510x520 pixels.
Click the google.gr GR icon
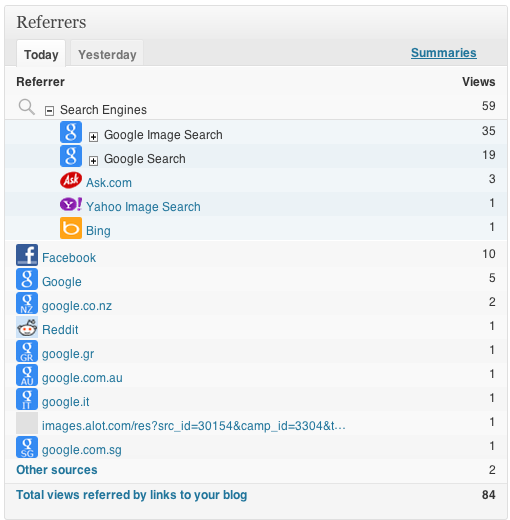click(27, 351)
